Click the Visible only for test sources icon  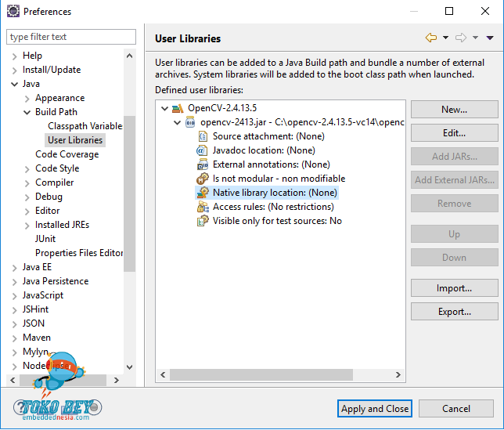(203, 221)
